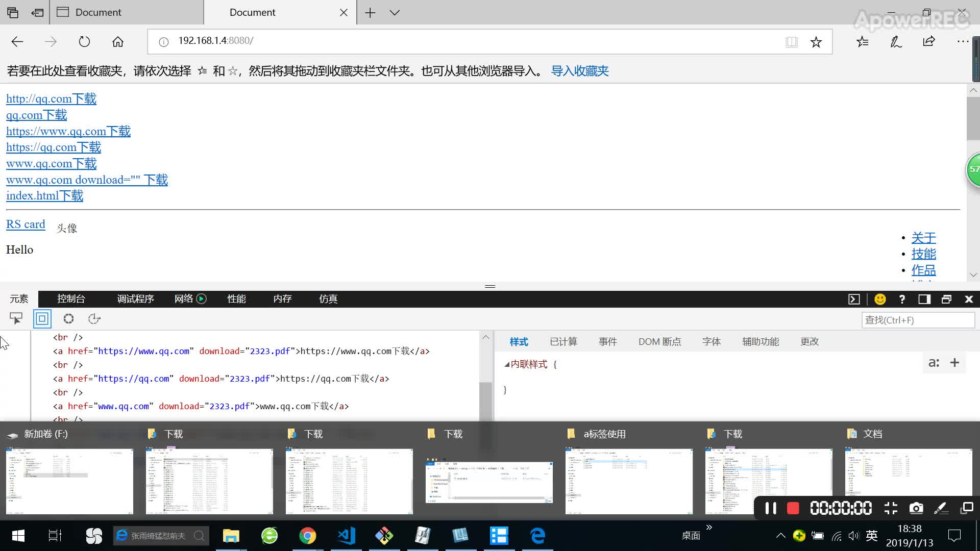Screen dimensions: 980x551
Task: Open Chrome from the taskbar
Action: coord(307,536)
